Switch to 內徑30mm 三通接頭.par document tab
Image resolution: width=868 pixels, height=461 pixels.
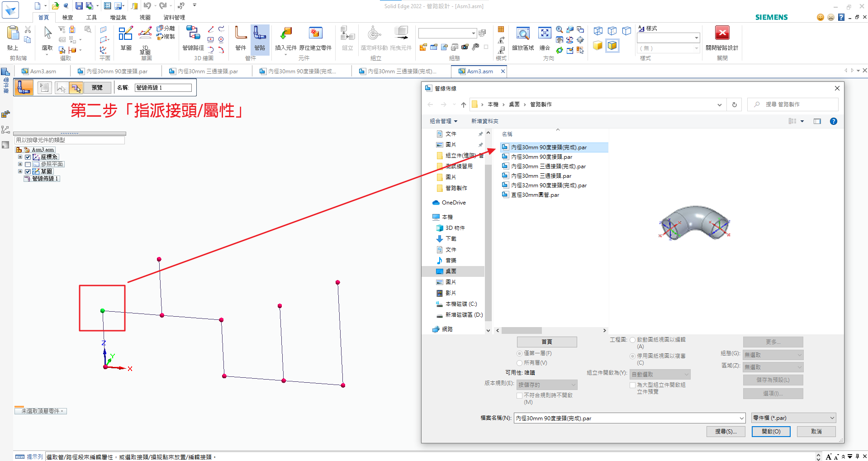pos(207,71)
